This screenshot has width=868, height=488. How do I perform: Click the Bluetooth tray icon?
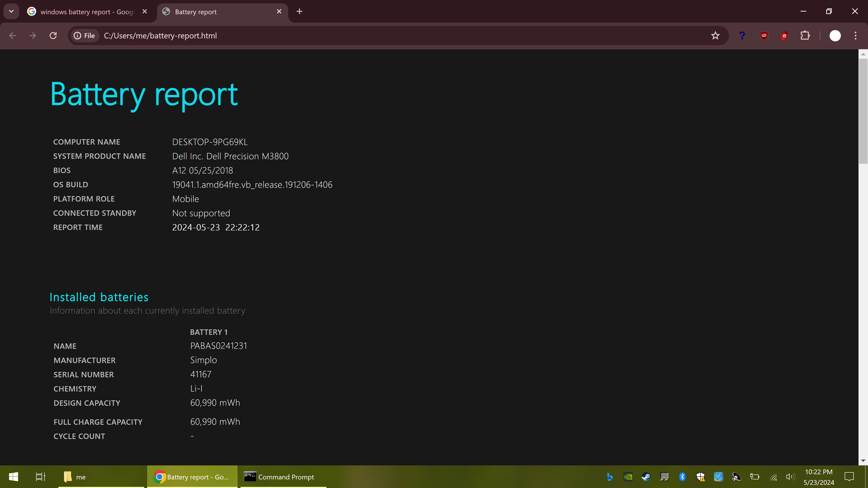[682, 477]
